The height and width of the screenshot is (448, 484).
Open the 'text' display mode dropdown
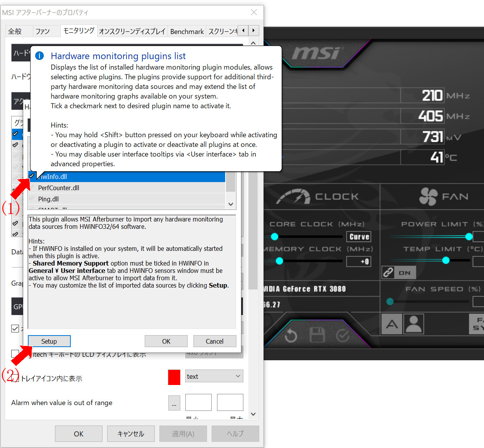214,376
